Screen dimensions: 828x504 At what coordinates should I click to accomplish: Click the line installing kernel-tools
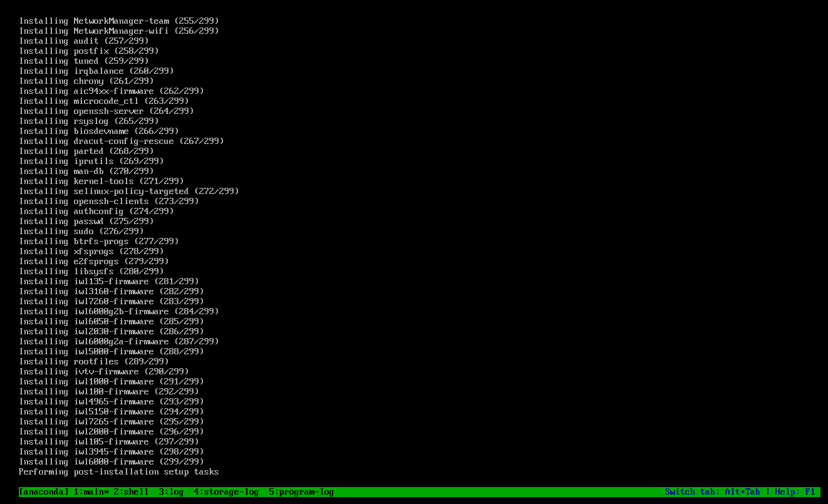[x=101, y=182]
